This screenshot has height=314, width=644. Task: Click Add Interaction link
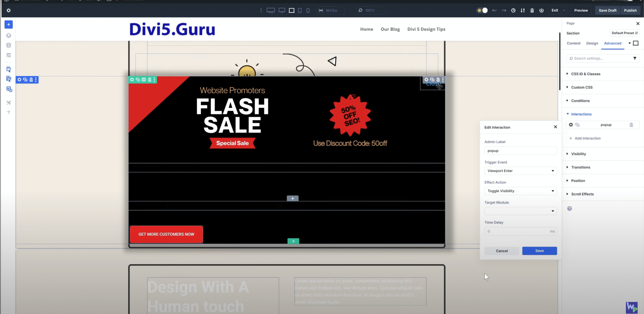585,138
